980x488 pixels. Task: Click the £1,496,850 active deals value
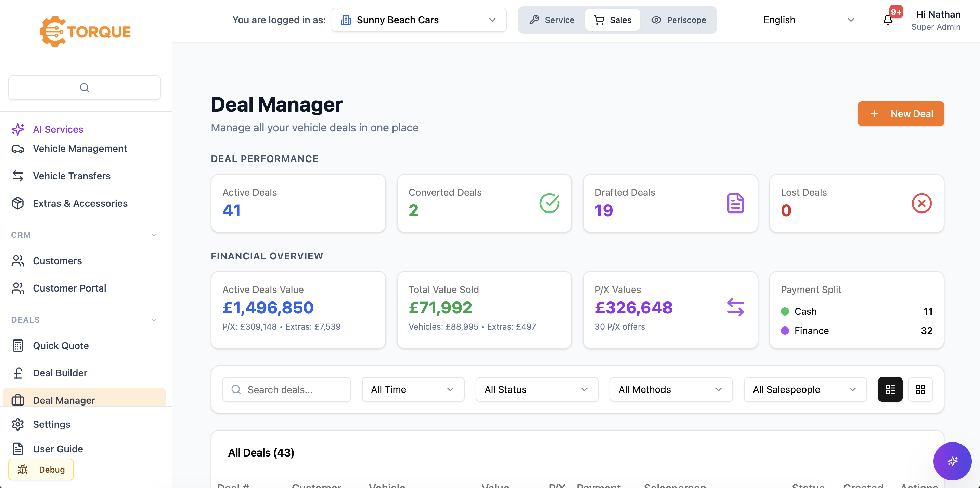[268, 307]
